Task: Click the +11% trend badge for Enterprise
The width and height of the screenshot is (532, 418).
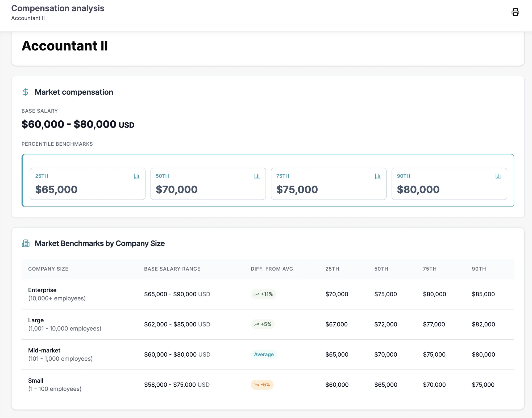Action: click(x=263, y=294)
